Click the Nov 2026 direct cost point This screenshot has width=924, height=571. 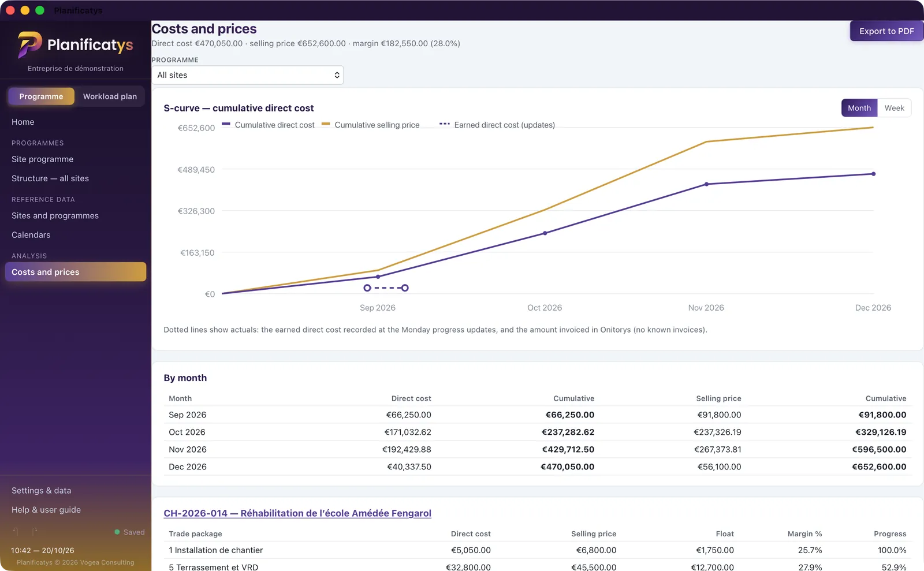706,184
